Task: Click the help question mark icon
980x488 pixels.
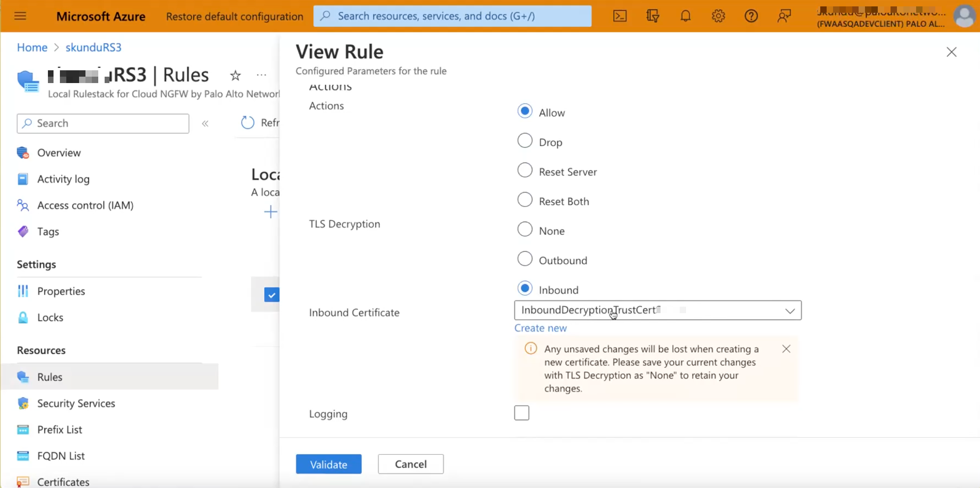Action: point(751,16)
